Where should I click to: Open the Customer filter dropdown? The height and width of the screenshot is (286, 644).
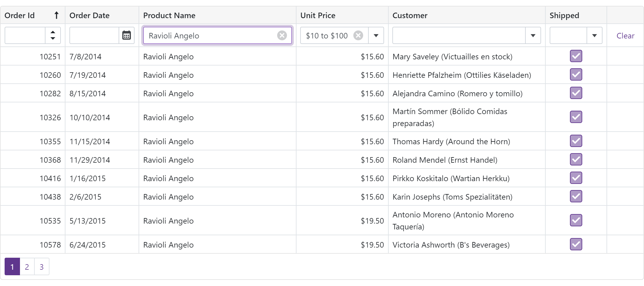pos(533,35)
